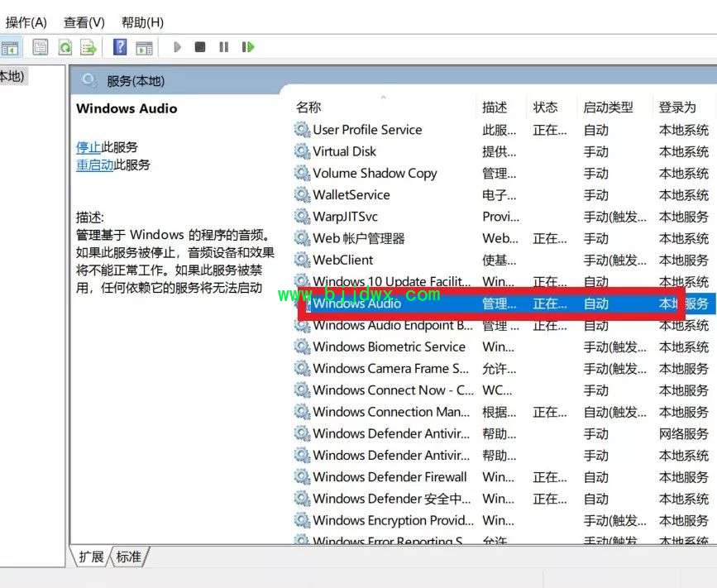Click the gear icon for Windows Connection Man...
The width and height of the screenshot is (717, 588).
point(302,412)
